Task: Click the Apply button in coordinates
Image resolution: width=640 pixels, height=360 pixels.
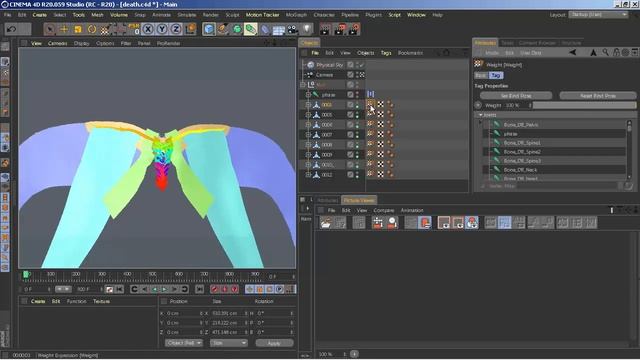Action: pos(274,343)
